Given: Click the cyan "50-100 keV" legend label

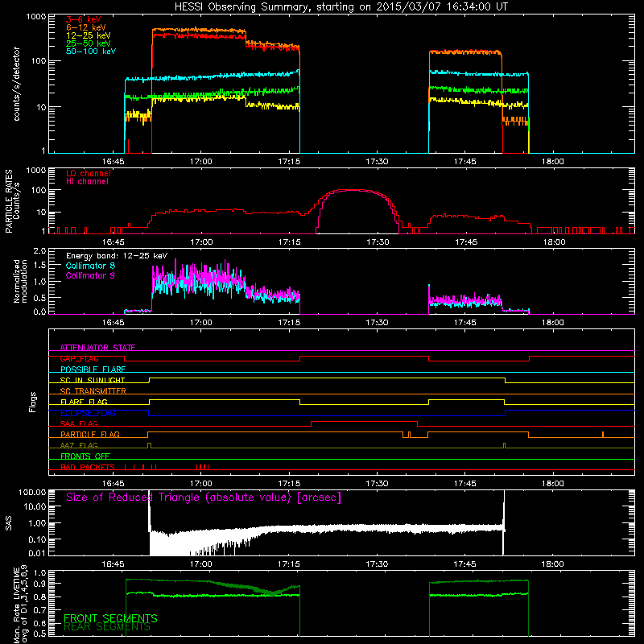Looking at the screenshot, I should 91,52.
